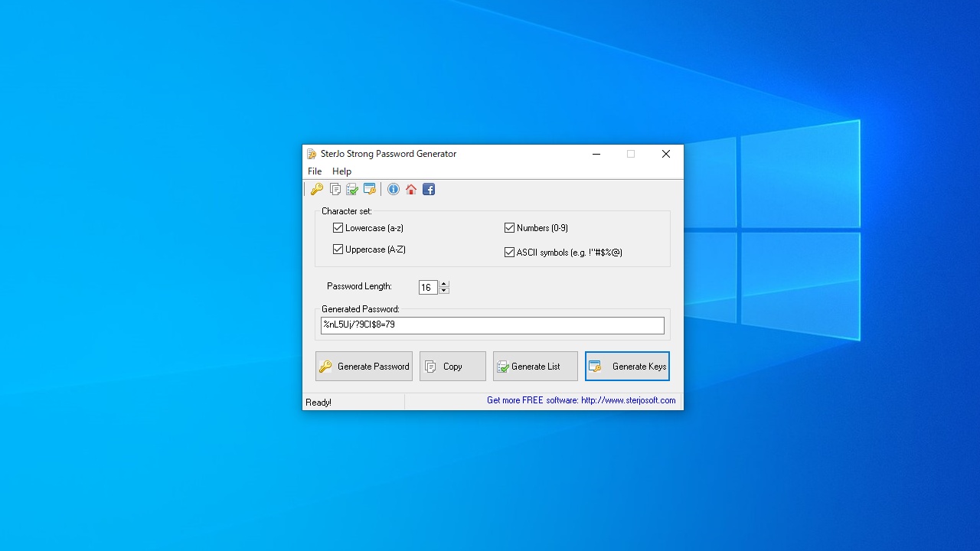Screen dimensions: 980x551
Task: Click the Generate Password button
Action: 364,367
